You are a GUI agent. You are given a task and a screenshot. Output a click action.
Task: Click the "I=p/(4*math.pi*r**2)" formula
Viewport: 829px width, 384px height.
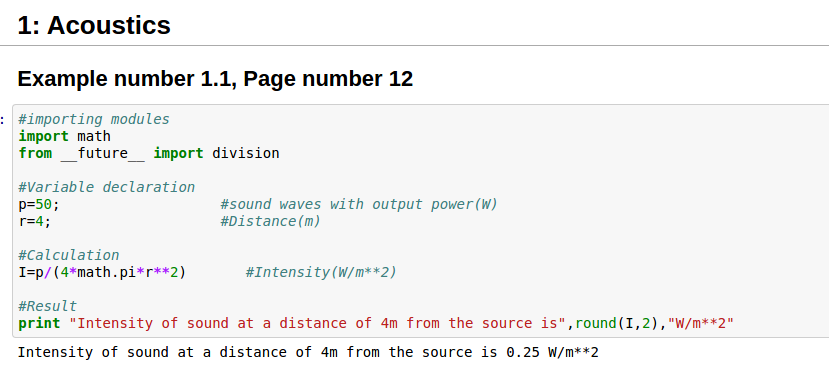(103, 272)
